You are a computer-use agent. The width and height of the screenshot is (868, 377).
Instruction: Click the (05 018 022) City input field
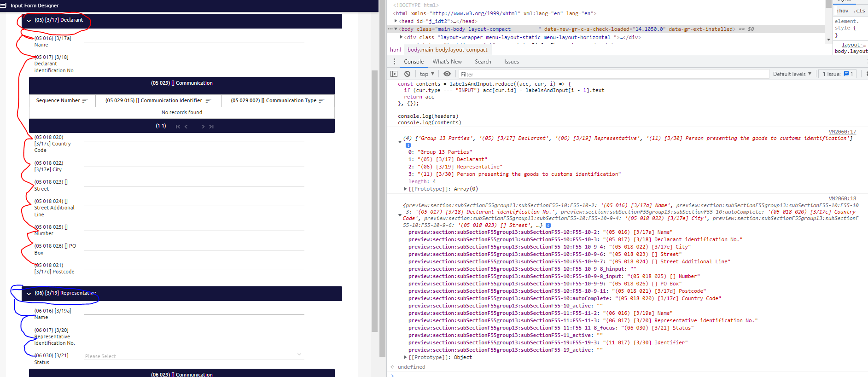click(194, 163)
